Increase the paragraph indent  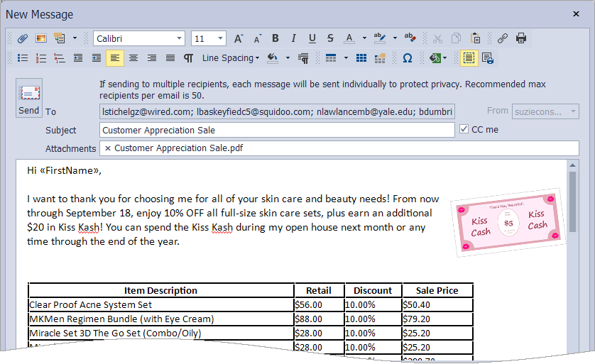tap(97, 58)
